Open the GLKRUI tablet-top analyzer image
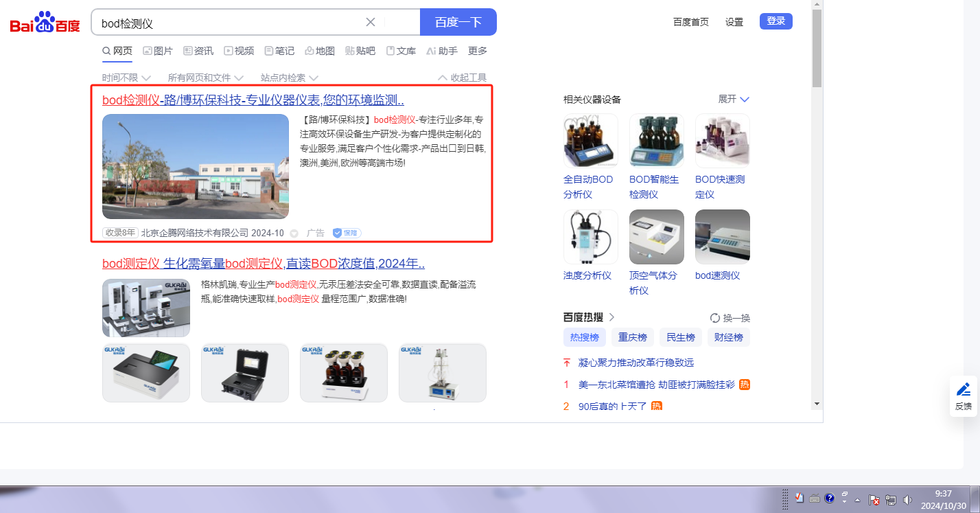The image size is (980, 513). point(146,373)
